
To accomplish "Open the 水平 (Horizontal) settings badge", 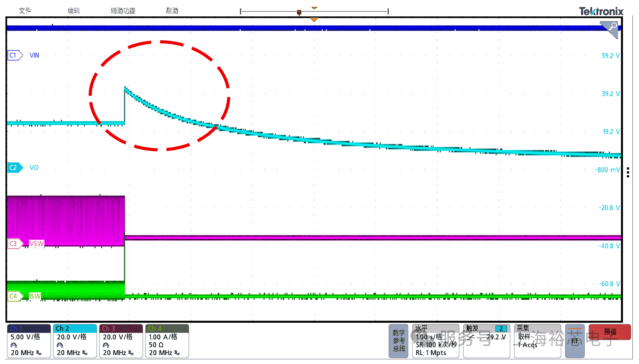I will click(436, 341).
